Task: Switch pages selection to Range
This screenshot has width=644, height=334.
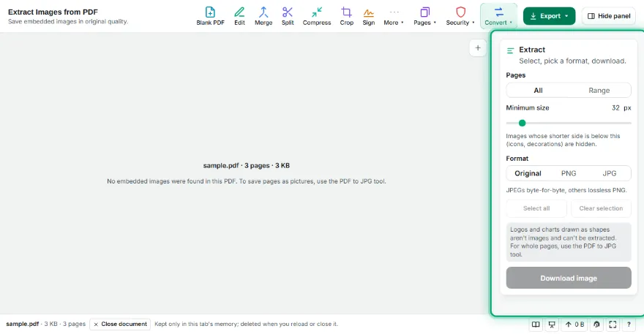Action: (599, 91)
